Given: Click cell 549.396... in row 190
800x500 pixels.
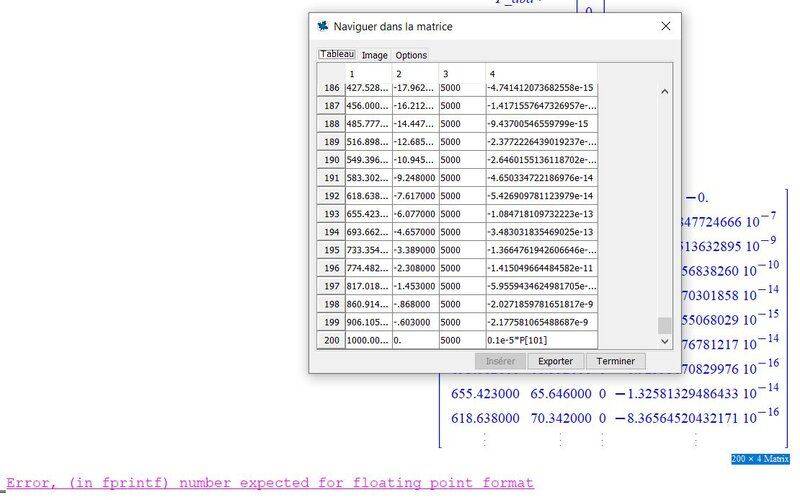Looking at the screenshot, I should point(368,160).
